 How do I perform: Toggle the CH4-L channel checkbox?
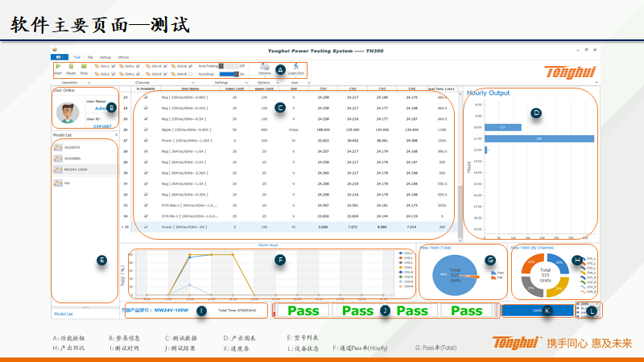pyautogui.click(x=138, y=74)
